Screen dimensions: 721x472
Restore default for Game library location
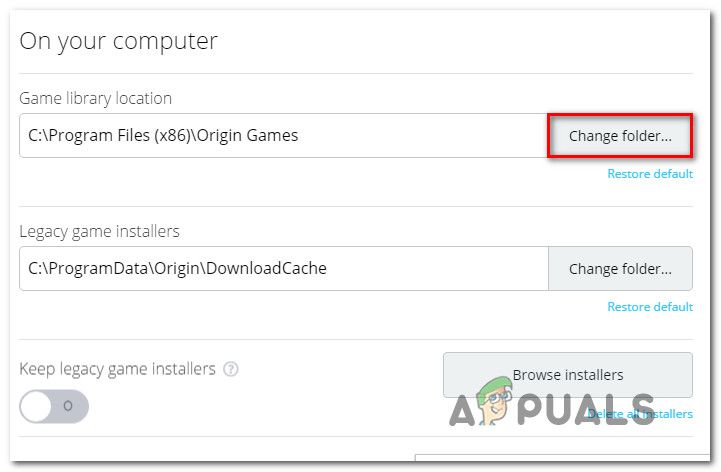pos(650,174)
